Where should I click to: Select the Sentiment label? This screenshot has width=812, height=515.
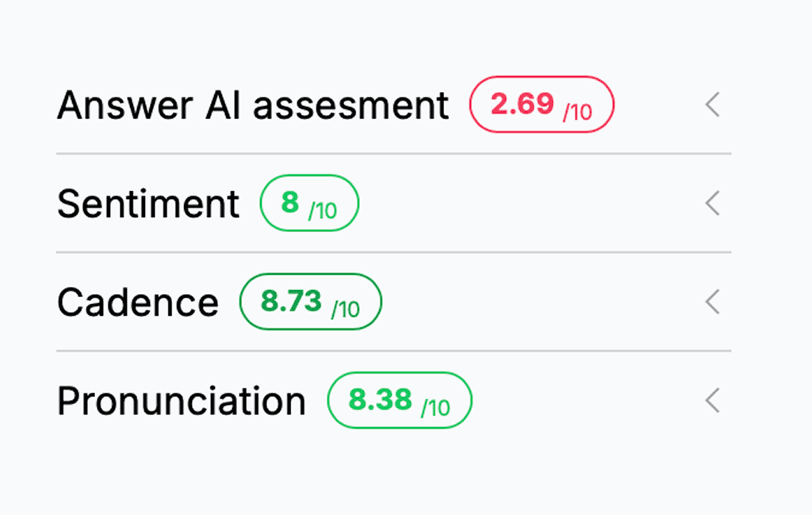(x=147, y=204)
